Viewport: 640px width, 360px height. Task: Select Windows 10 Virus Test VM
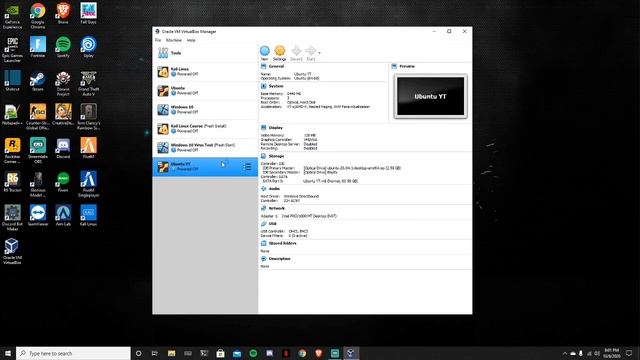coord(205,147)
